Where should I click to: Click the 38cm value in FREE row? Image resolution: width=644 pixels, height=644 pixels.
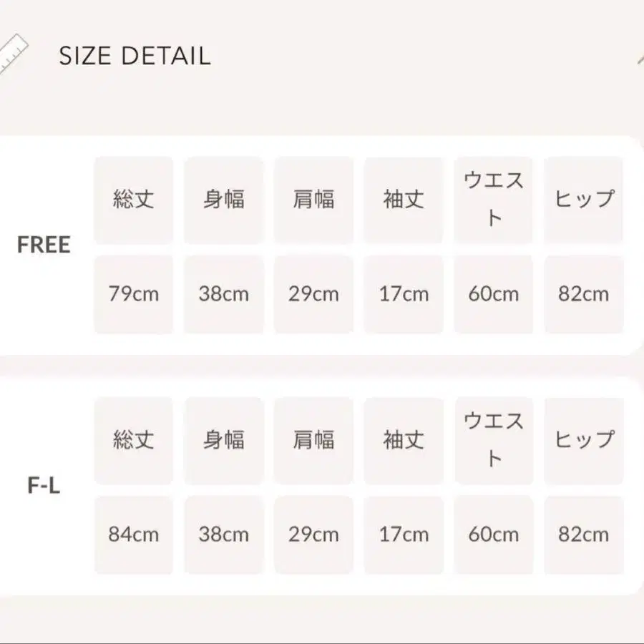(224, 294)
